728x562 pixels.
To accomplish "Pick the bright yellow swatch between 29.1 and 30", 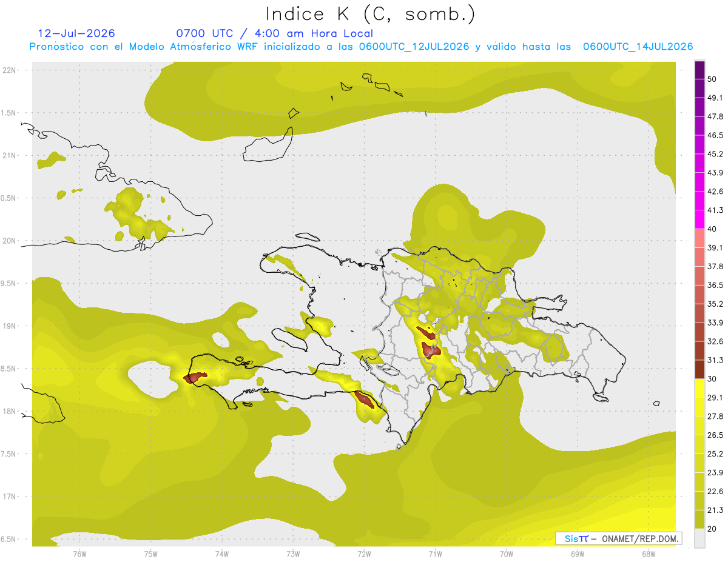I will 699,388.
